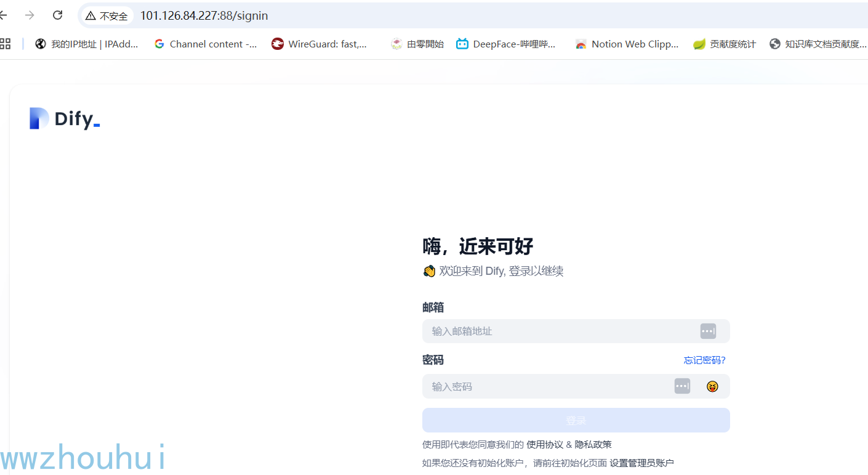This screenshot has width=868, height=475.
Task: Click the browser forward arrow
Action: click(30, 15)
